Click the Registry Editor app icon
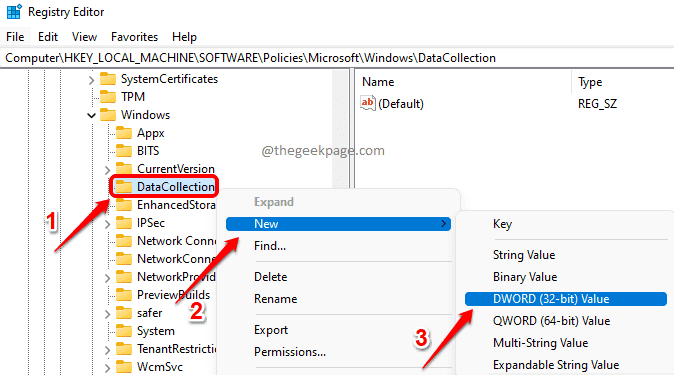 (x=14, y=12)
